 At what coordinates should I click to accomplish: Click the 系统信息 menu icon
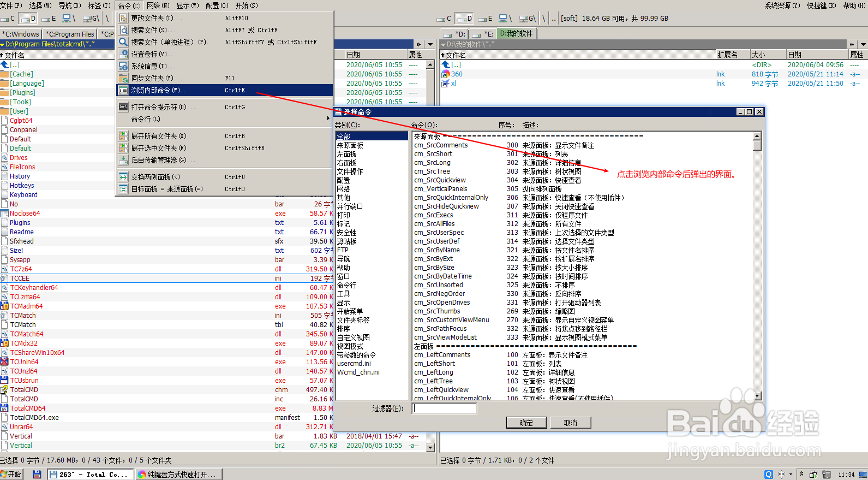[123, 66]
